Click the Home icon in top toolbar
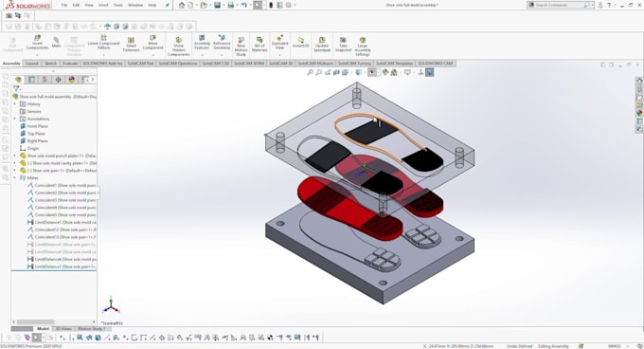This screenshot has width=644, height=349. pos(182,5)
